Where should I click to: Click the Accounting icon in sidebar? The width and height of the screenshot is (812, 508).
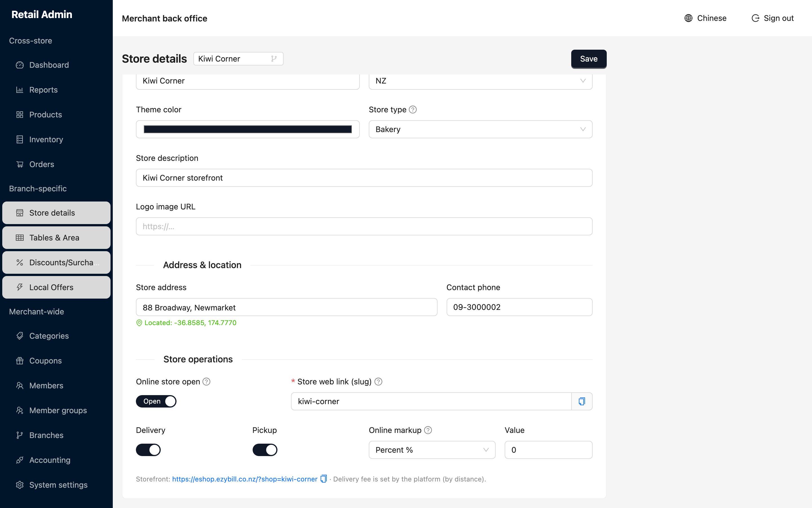tap(20, 460)
